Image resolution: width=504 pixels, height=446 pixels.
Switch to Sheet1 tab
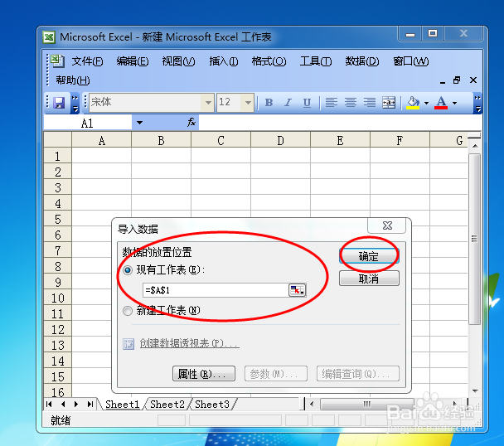coord(122,405)
